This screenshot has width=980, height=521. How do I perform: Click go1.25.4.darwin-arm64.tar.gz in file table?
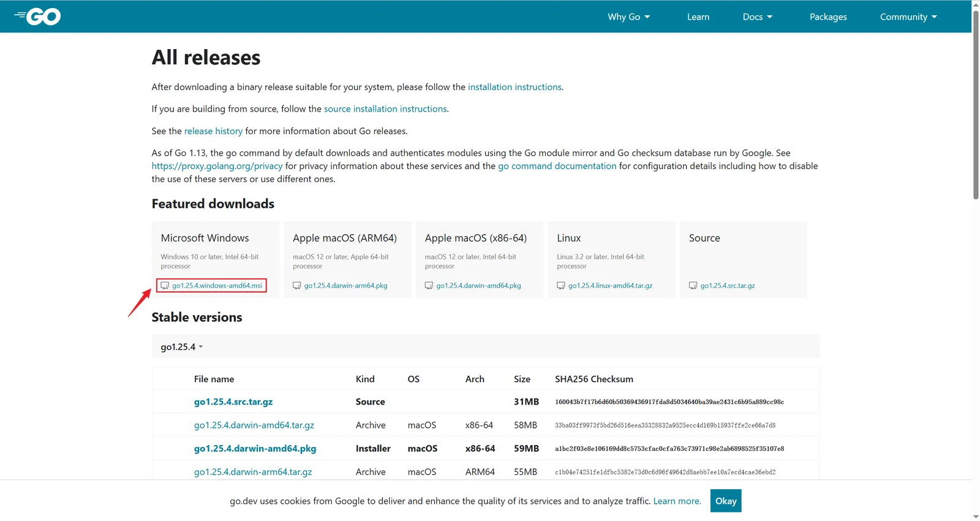[253, 472]
